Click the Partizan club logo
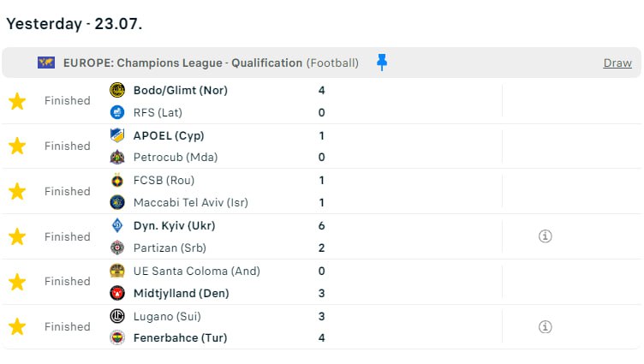 pos(117,248)
